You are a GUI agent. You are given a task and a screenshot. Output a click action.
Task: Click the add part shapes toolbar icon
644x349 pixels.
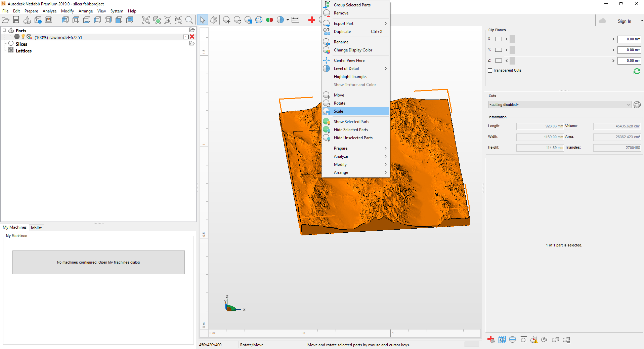coord(27,20)
